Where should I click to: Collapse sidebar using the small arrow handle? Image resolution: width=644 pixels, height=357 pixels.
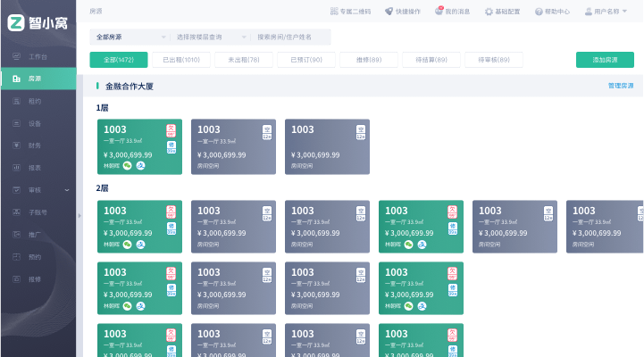click(79, 215)
